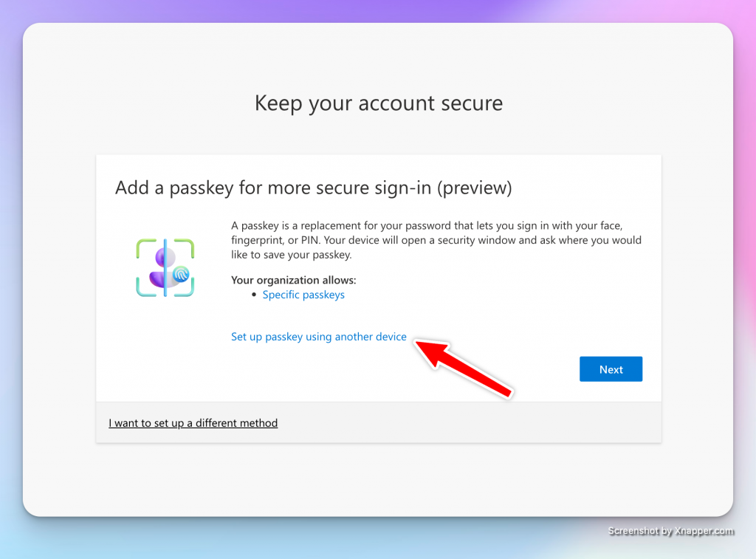The height and width of the screenshot is (559, 756).
Task: Choose "I want to set up a different method"
Action: point(193,423)
